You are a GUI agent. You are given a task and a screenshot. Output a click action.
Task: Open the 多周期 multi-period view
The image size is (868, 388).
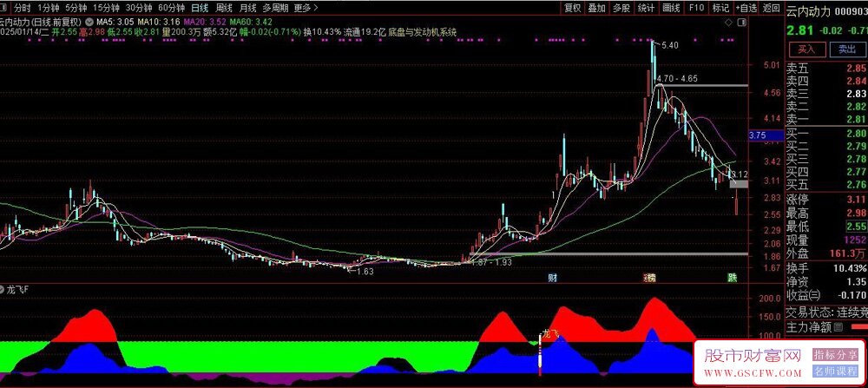pos(275,8)
